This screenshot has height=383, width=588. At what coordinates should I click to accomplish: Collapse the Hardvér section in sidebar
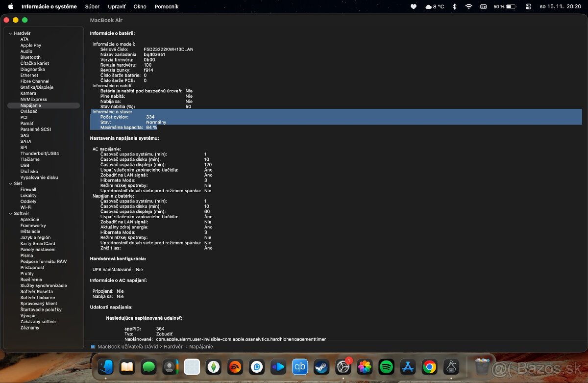coord(10,33)
